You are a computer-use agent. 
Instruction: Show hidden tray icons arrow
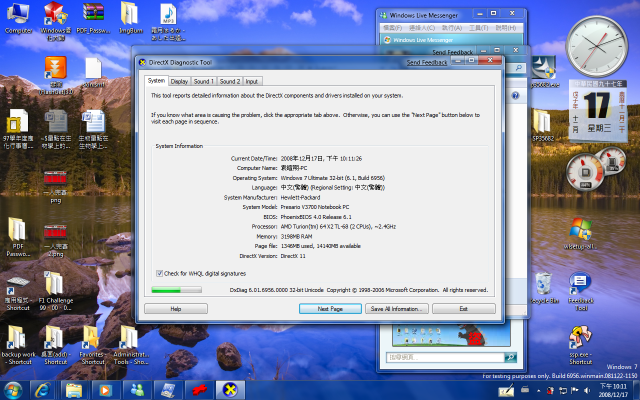538,391
